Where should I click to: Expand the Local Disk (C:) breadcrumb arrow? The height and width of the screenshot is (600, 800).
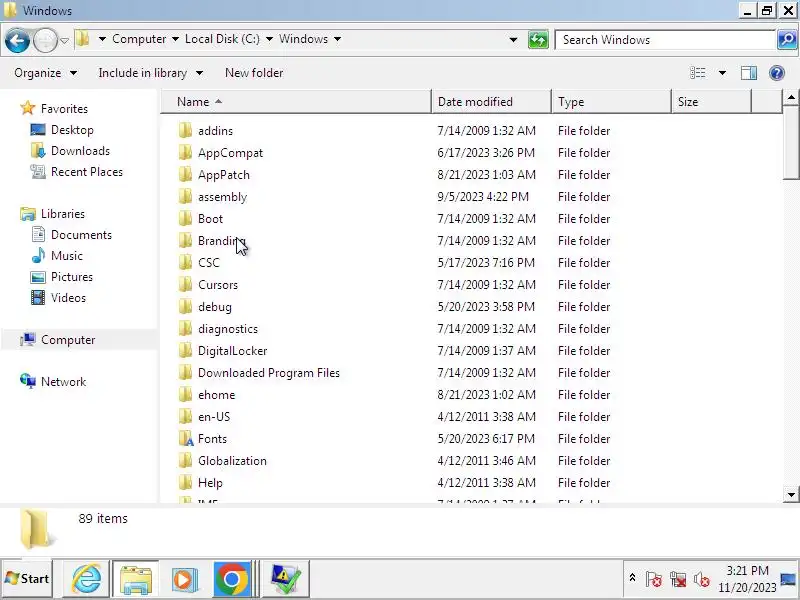click(269, 39)
